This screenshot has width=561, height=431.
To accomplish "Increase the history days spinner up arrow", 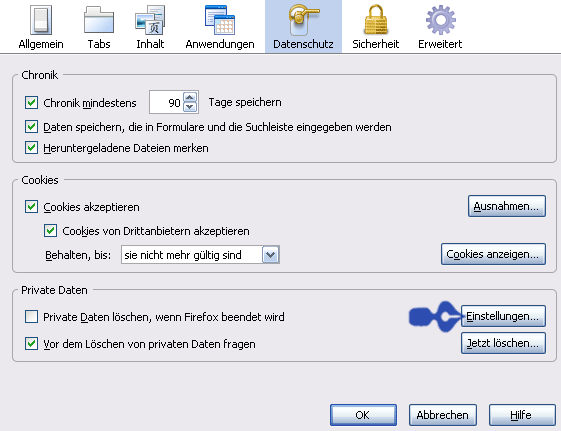I will [190, 97].
